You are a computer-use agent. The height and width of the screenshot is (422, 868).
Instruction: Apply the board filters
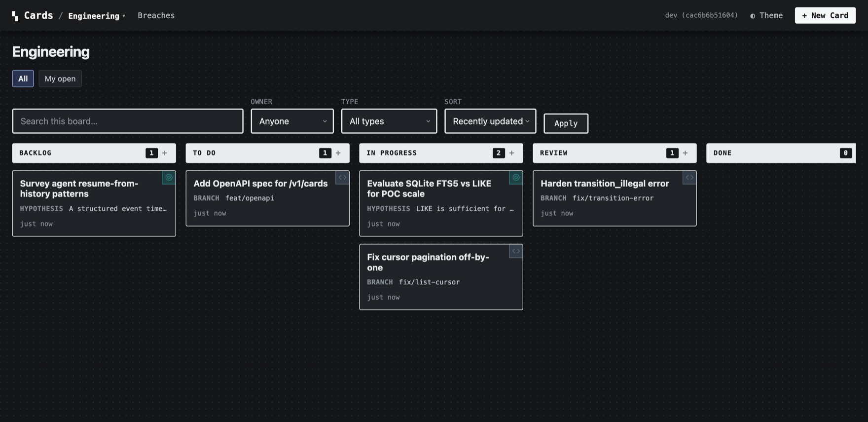pyautogui.click(x=566, y=123)
